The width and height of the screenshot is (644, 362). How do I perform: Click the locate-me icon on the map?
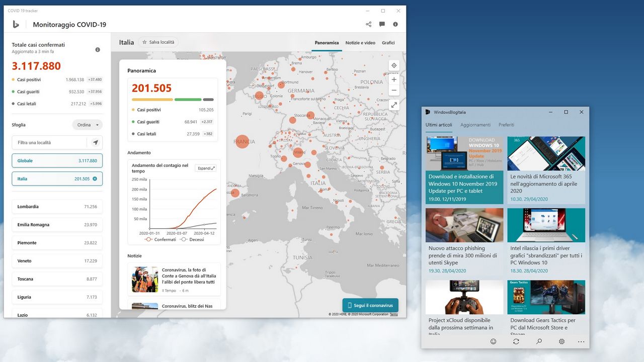[x=394, y=65]
